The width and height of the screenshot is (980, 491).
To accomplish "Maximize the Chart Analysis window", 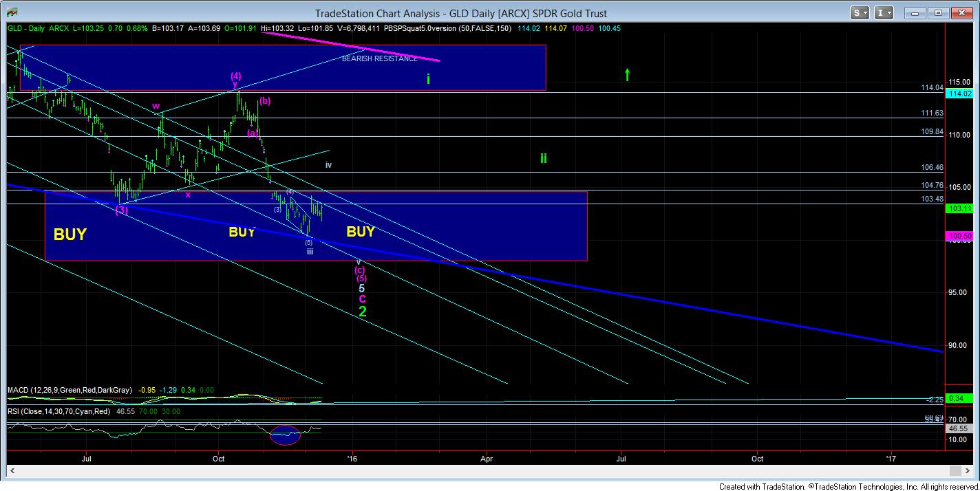I will (x=938, y=12).
